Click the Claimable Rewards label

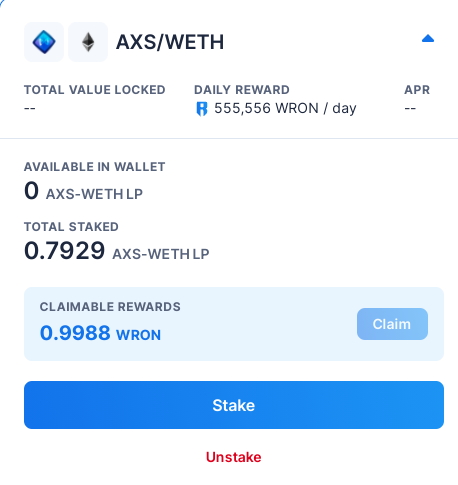pyautogui.click(x=110, y=307)
